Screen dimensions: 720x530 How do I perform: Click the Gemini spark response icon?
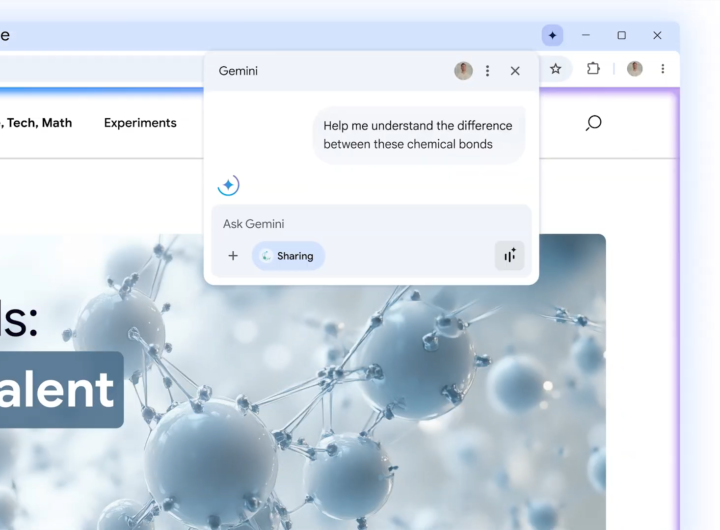[x=228, y=185]
